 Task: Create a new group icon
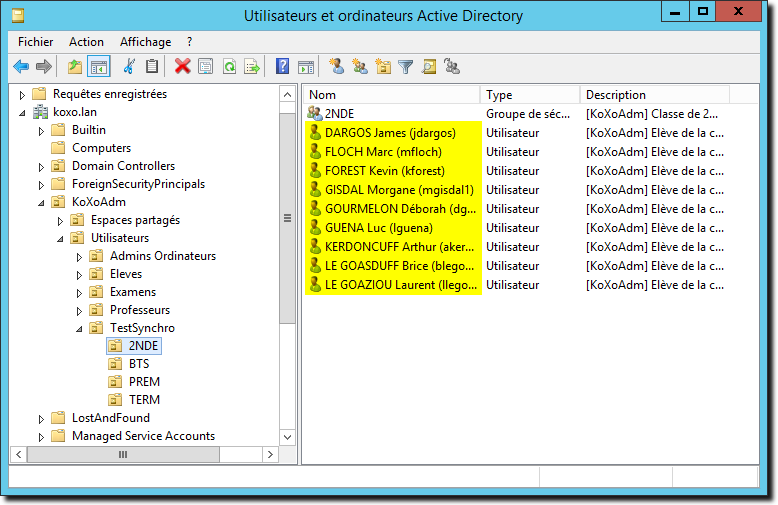click(x=360, y=66)
